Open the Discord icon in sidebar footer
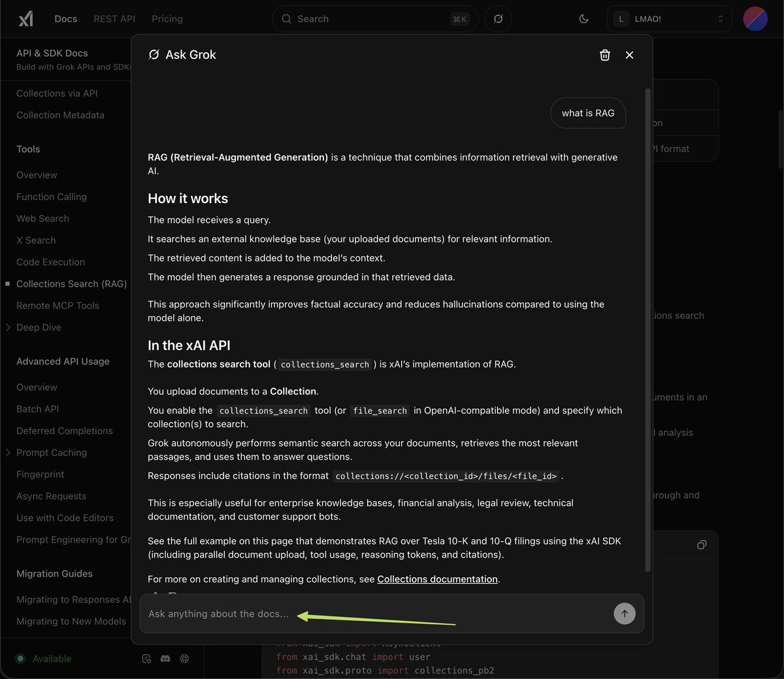The height and width of the screenshot is (679, 784). point(165,659)
